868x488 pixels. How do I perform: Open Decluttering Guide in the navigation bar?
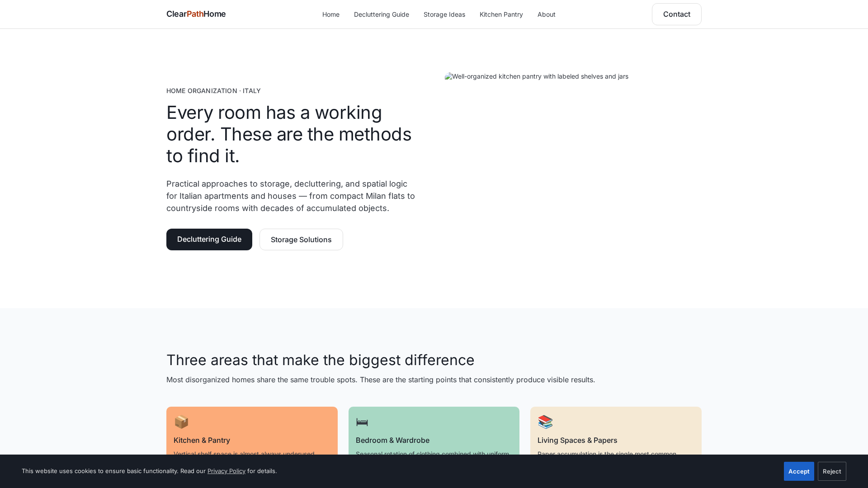381,14
